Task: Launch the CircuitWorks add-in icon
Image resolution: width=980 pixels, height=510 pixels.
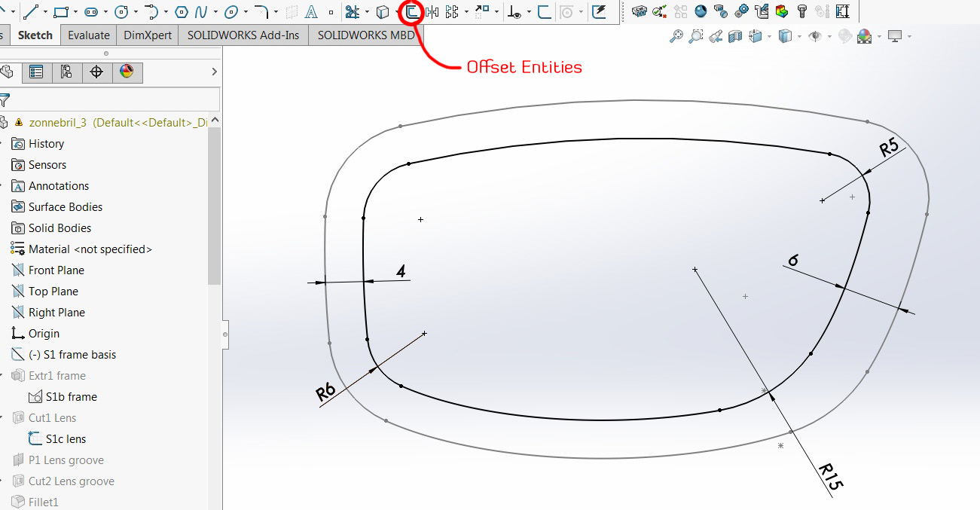Action: click(x=640, y=11)
